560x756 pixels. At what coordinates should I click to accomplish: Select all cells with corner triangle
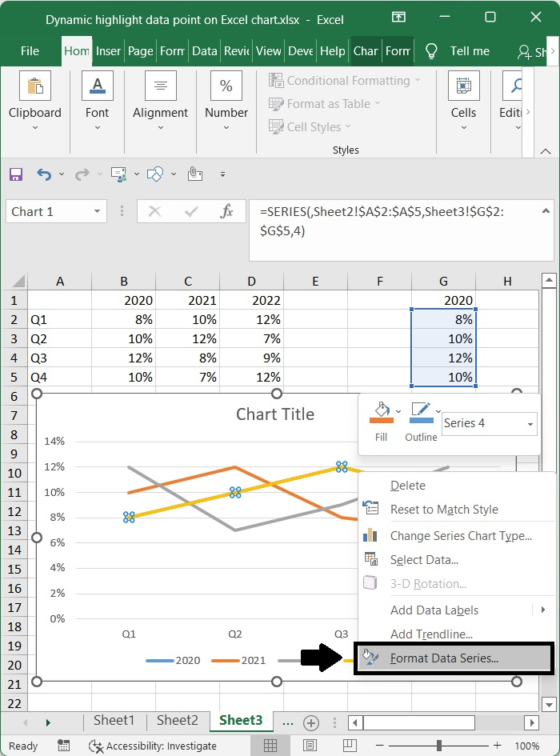(x=18, y=281)
